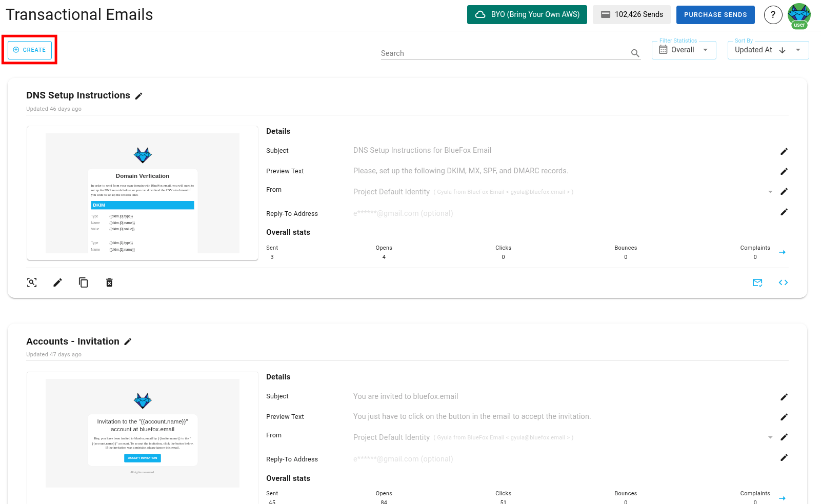The image size is (821, 504).
Task: Click the PURCHASE SENDS button
Action: 715,14
